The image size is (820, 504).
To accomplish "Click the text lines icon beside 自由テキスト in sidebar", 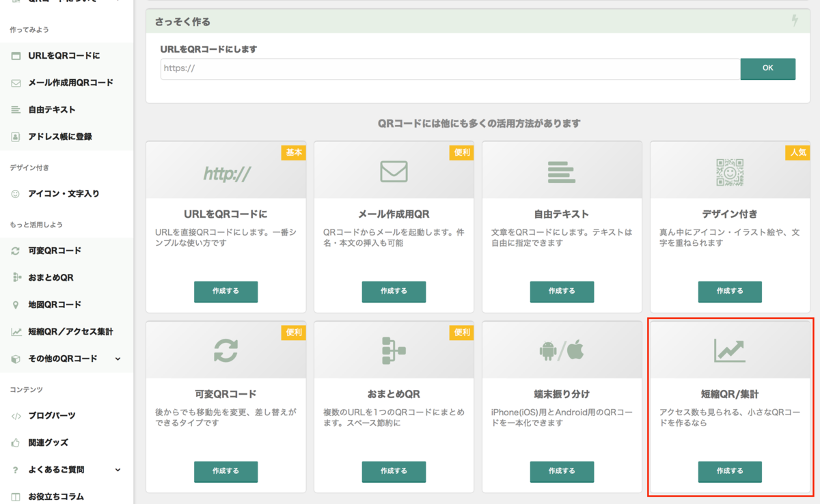I will 16,110.
